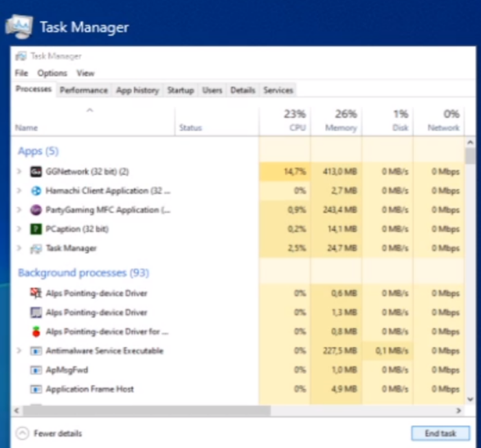Click the horizontal scrollbar thumb
This screenshot has width=481, height=448.
pyautogui.click(x=146, y=410)
